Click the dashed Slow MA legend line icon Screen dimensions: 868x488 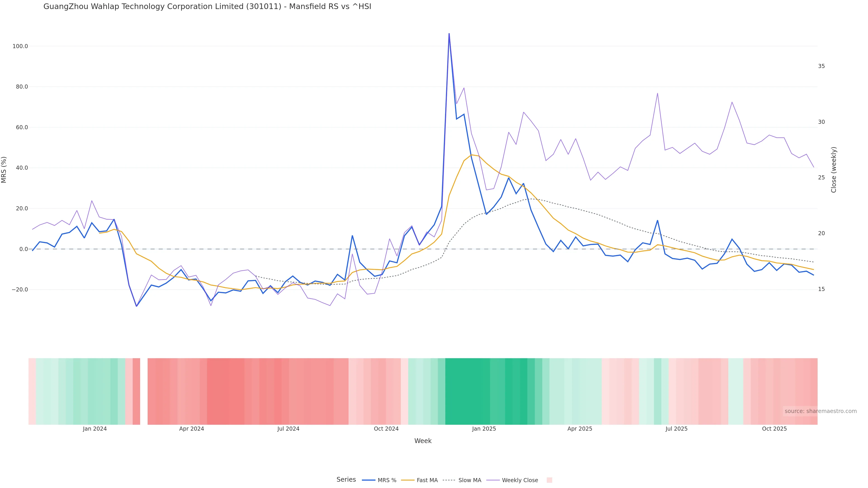tap(449, 480)
